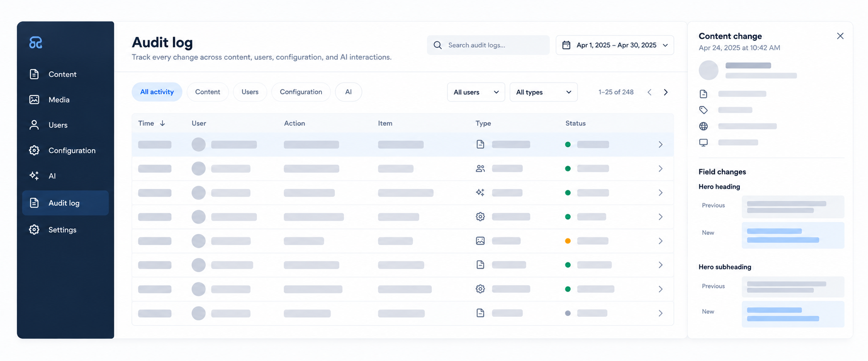Click the "Hero heading" field label
Viewport: 868px width, 361px height.
(719, 187)
